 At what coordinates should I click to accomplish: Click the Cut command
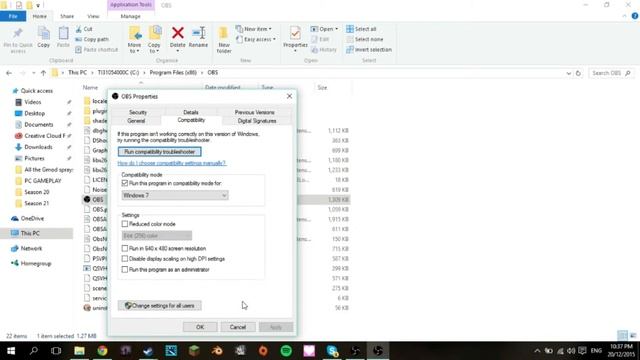84,29
